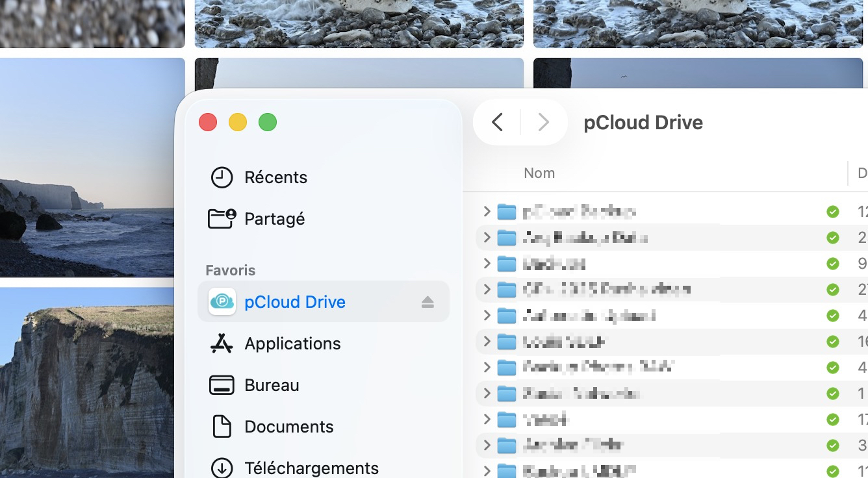Open Récents via its clock icon
This screenshot has width=868, height=478.
click(x=222, y=177)
